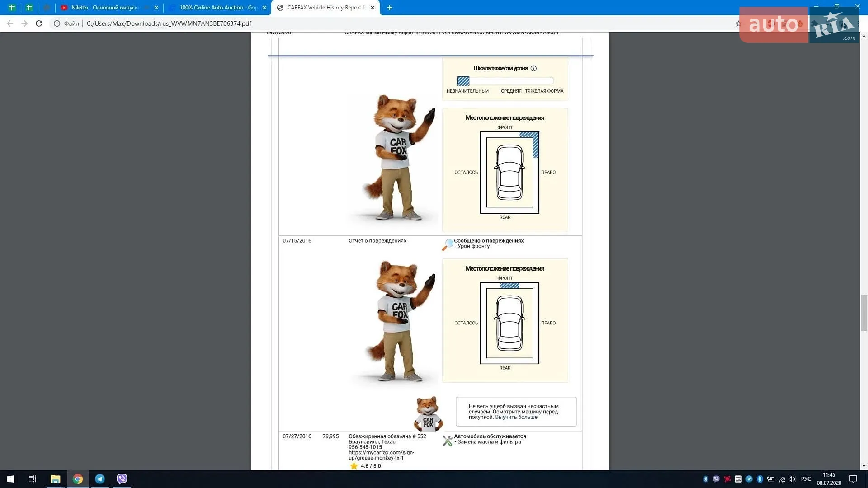Reload the PDF page
Viewport: 868px width, 488px height.
tap(39, 23)
